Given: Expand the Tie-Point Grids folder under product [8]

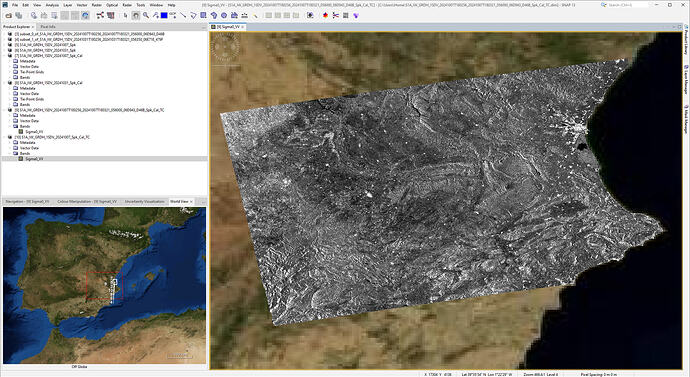Looking at the screenshot, I should [x=10, y=99].
